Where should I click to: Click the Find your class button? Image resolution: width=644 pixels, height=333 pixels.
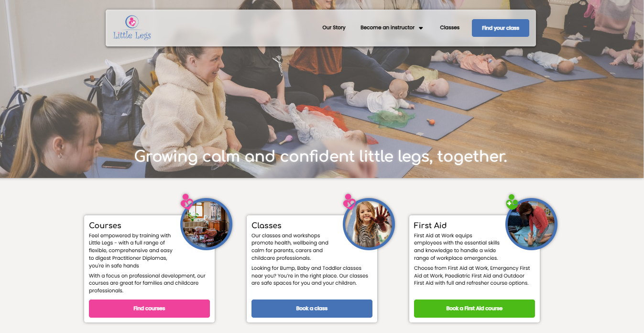click(501, 28)
